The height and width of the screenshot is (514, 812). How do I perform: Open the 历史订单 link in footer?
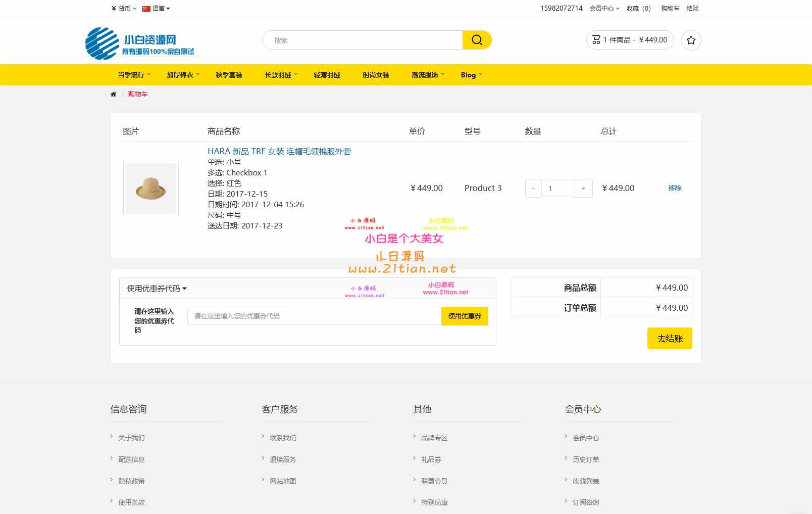[587, 459]
